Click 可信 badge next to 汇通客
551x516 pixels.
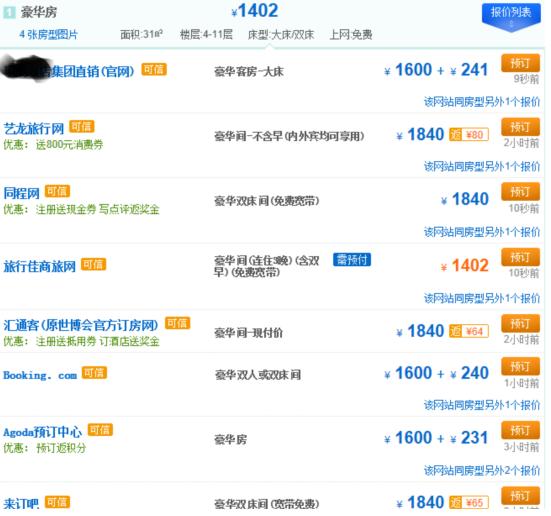coord(177,323)
